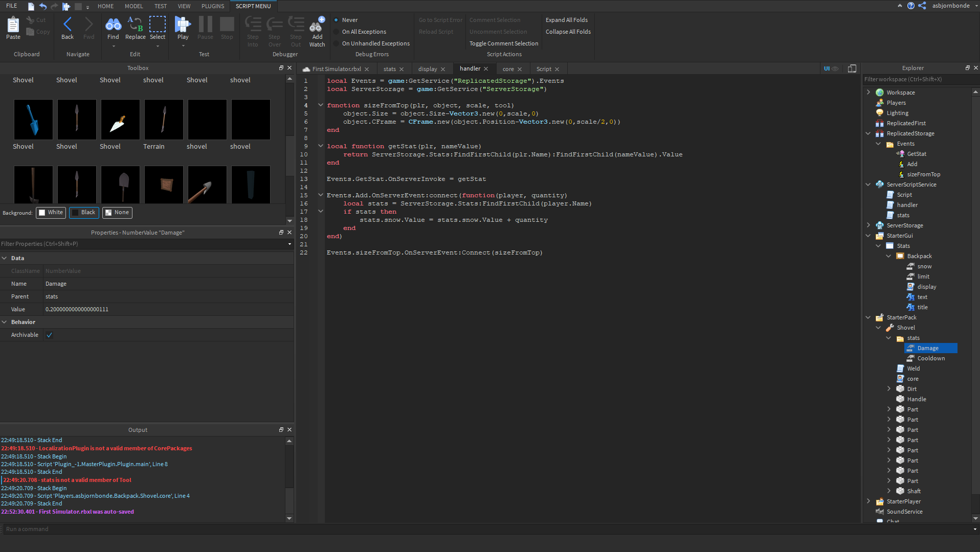Image resolution: width=980 pixels, height=552 pixels.
Task: Toggle the Archivable checkbox
Action: point(50,335)
